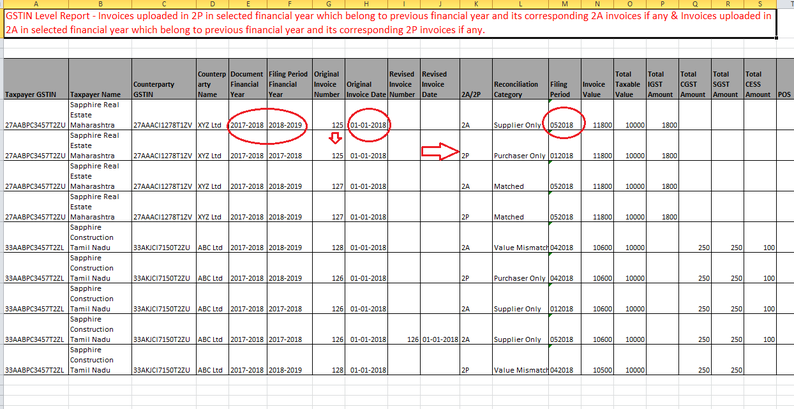Screen dimensions: 794x409
Task: Select invoice number '125' in 2P row
Action: [x=328, y=145]
